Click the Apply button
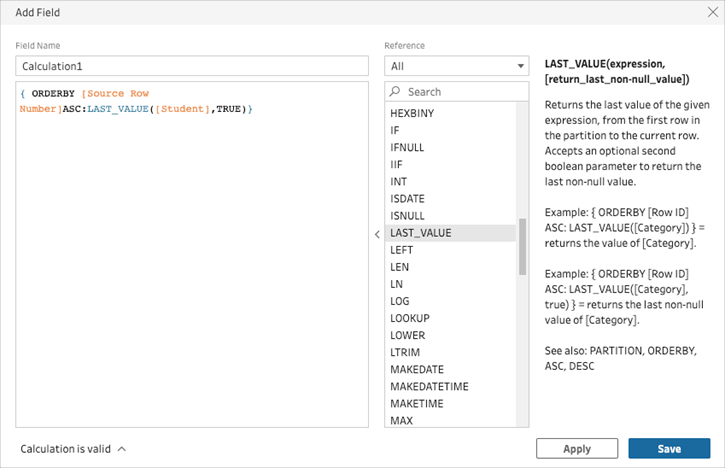 point(577,448)
